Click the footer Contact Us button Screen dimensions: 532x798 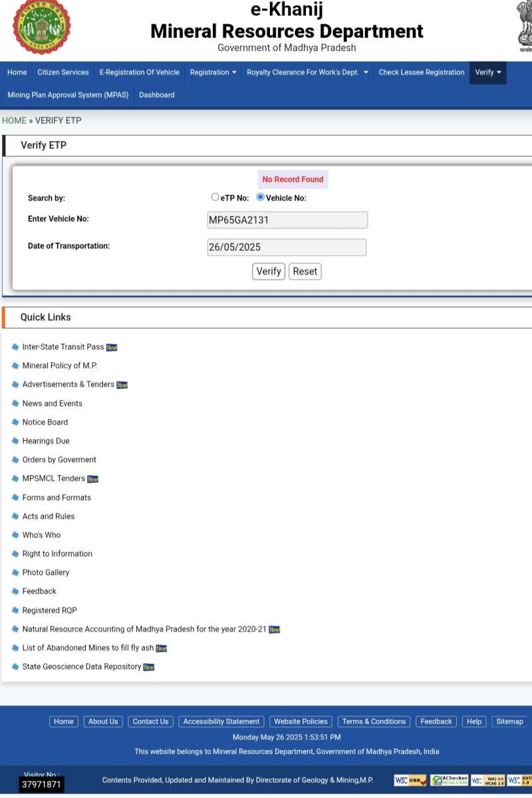(x=150, y=722)
